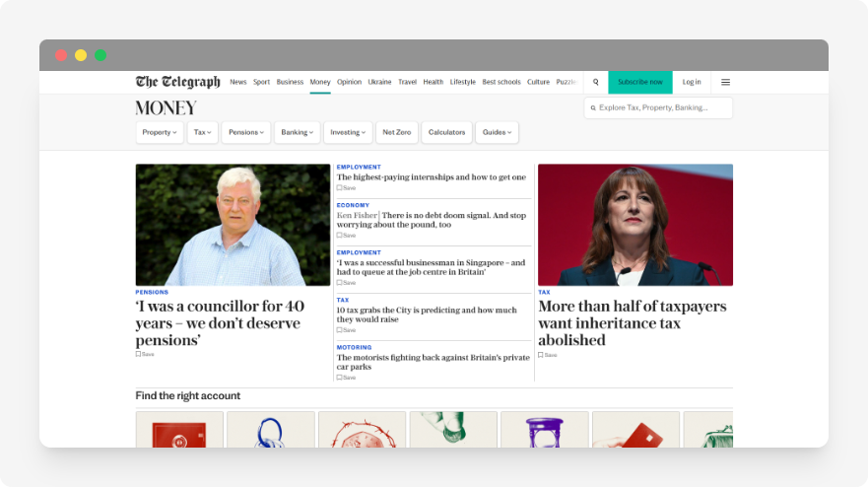Screen dimensions: 868x487
Task: Open the councillor for 40 years headline
Action: point(221,323)
